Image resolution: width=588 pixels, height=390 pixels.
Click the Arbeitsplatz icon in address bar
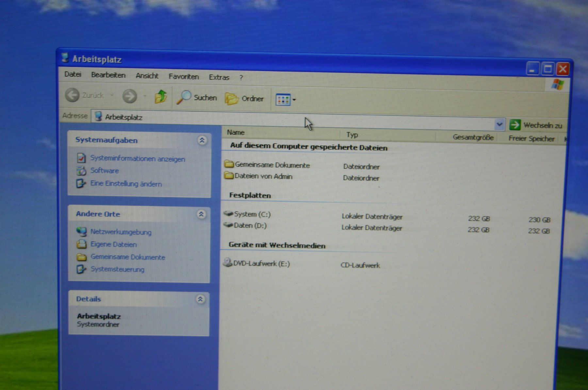[98, 116]
